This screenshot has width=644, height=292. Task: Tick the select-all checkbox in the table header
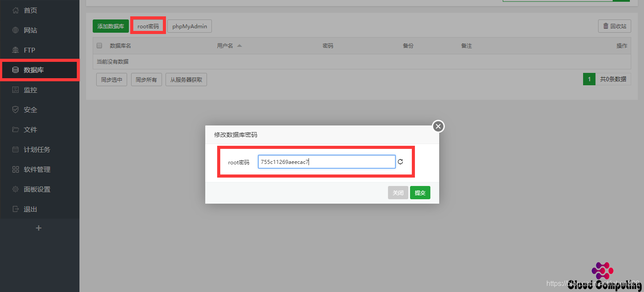point(99,46)
